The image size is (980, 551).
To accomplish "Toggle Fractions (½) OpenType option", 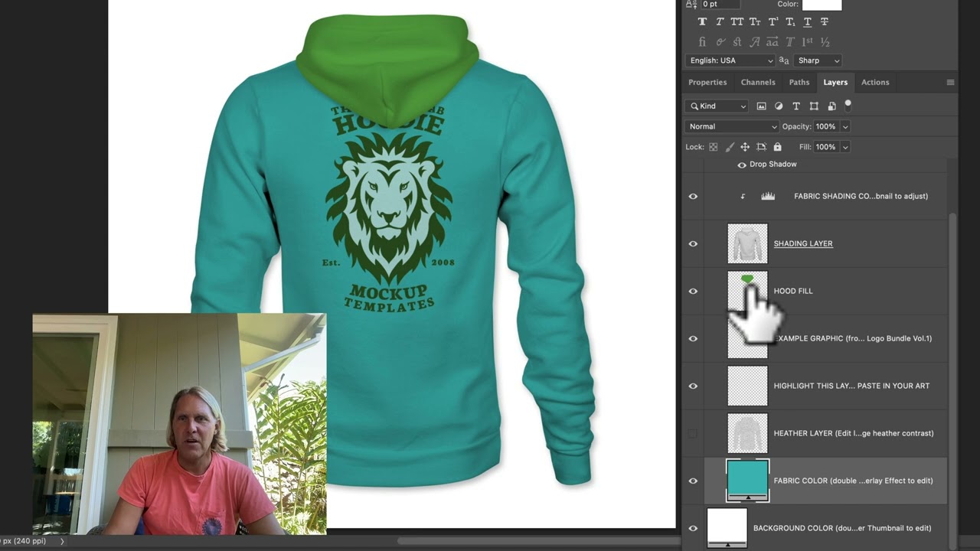I will pyautogui.click(x=825, y=42).
